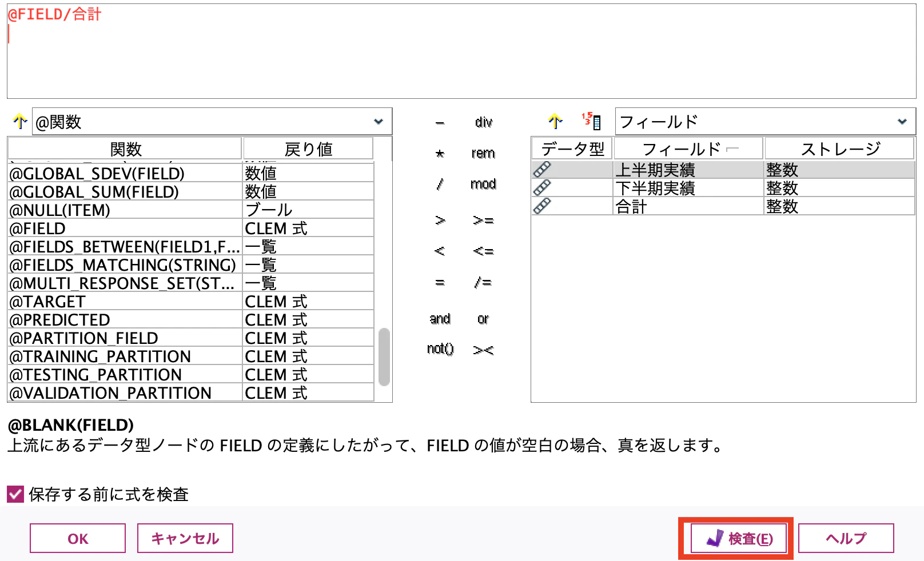Insert the rem operator
This screenshot has width=924, height=561.
point(483,153)
